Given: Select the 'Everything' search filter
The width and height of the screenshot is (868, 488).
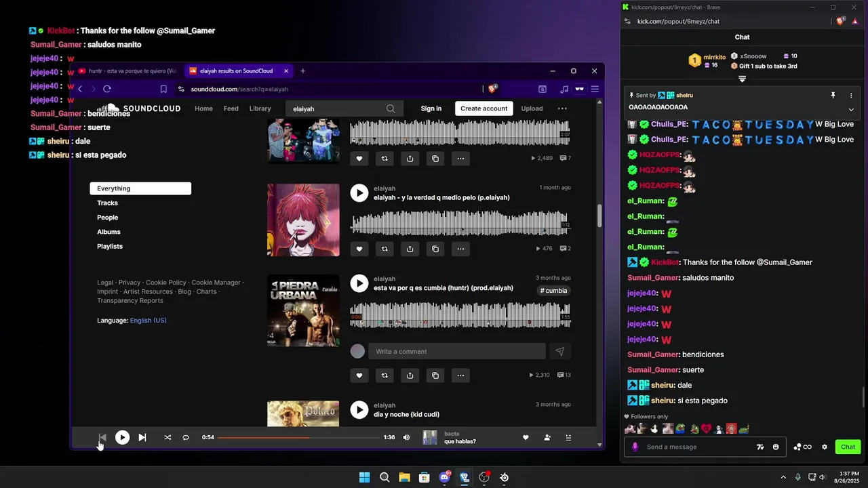Looking at the screenshot, I should pyautogui.click(x=140, y=188).
